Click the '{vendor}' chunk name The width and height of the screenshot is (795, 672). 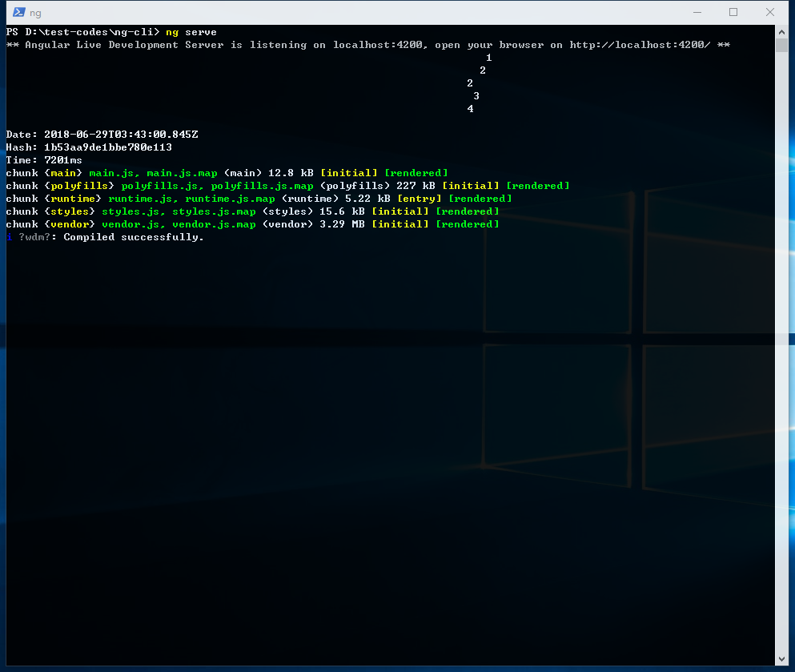click(x=70, y=224)
